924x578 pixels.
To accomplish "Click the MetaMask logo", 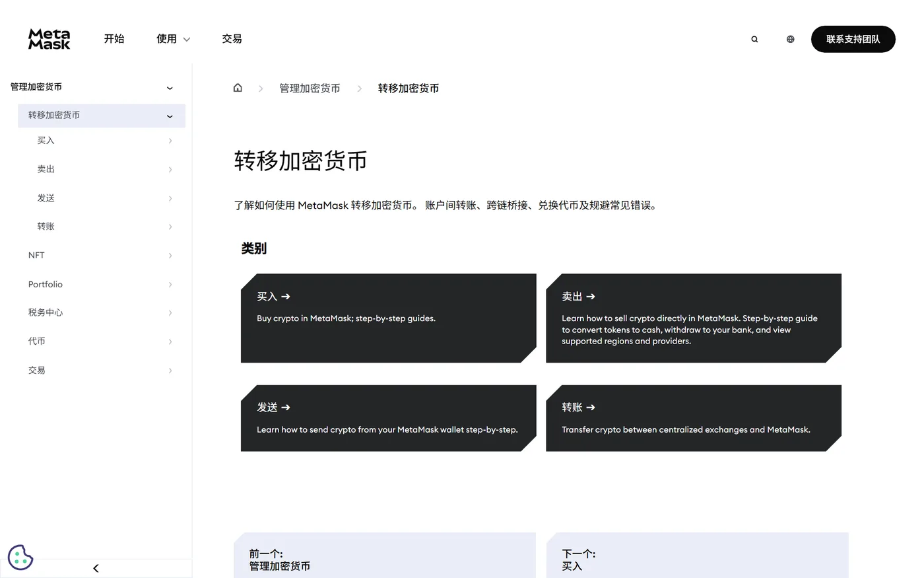I will click(49, 39).
